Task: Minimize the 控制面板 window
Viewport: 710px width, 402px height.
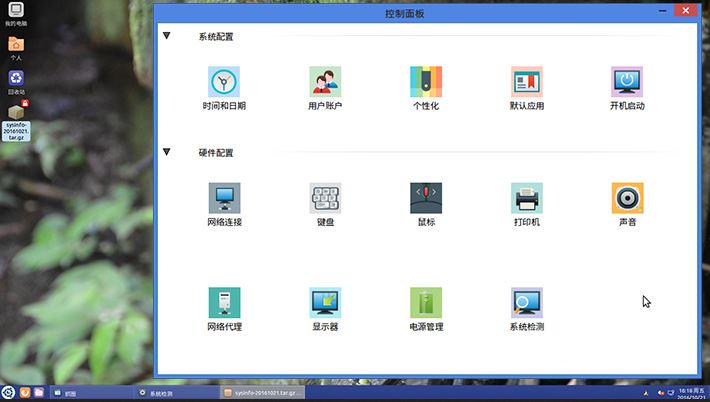Action: pyautogui.click(x=662, y=10)
